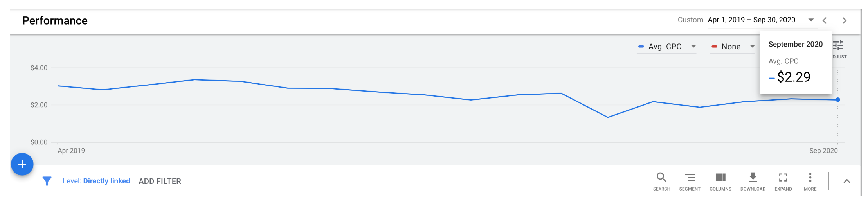Click the Apr 2019 axis label
The width and height of the screenshot is (868, 205).
[71, 151]
